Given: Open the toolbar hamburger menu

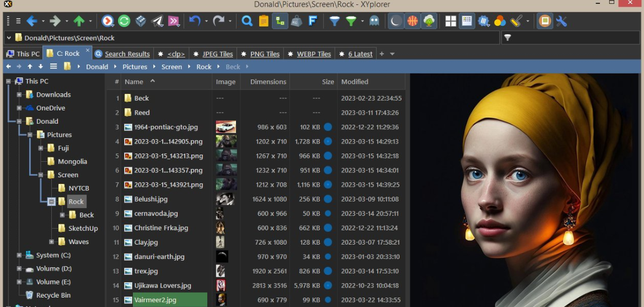Looking at the screenshot, I should point(18,21).
